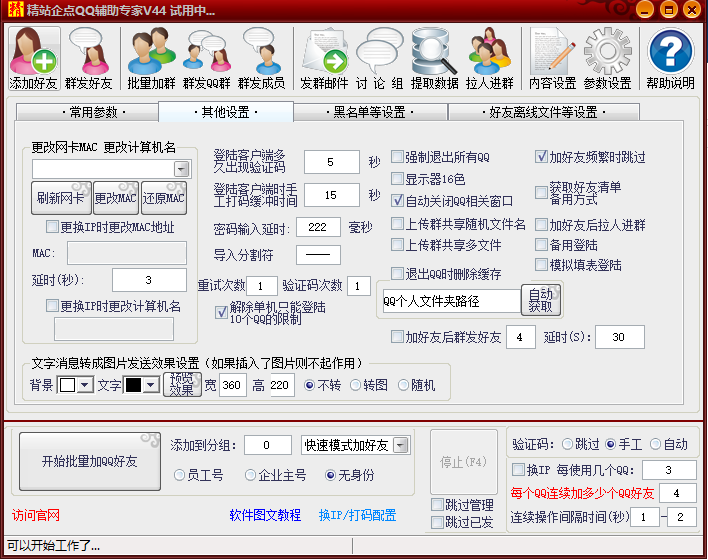Expand the network adapter dropdown list

[182, 169]
